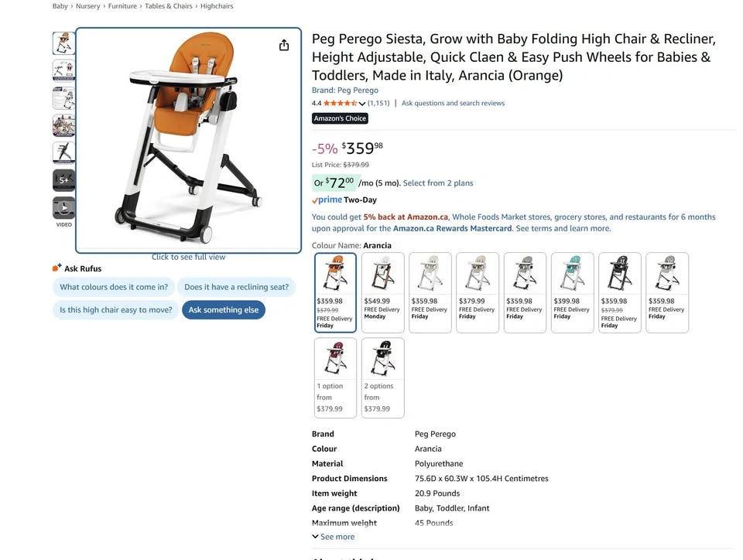
Task: Open Ask questions and search reviews
Action: click(x=453, y=103)
